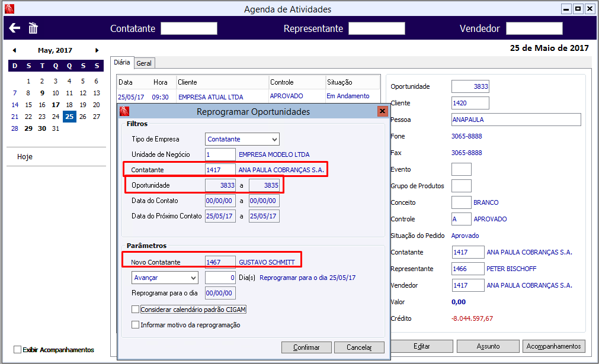This screenshot has height=364, width=599.
Task: Click GUSTAVO SCHMITT name text
Action: 267,262
